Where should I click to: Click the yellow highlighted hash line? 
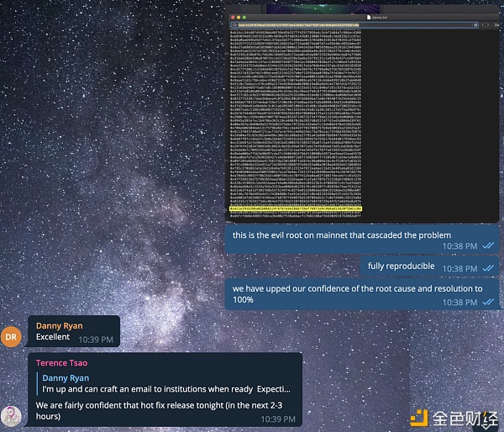[x=296, y=208]
